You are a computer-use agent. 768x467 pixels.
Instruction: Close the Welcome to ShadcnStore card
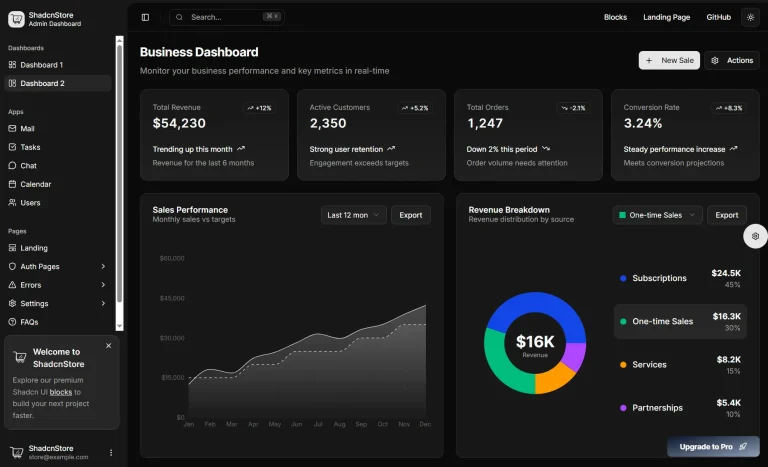[x=109, y=345]
